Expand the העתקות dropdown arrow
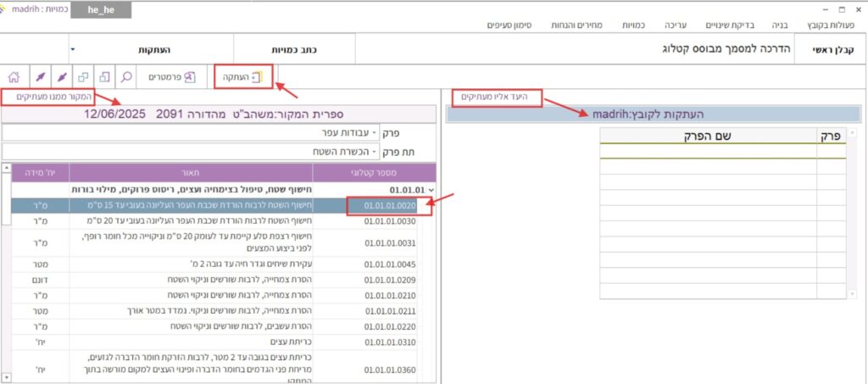The image size is (868, 384). (x=74, y=49)
